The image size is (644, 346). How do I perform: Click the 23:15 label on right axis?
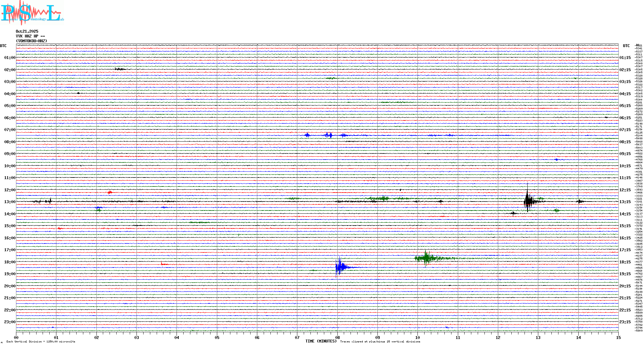coord(625,322)
